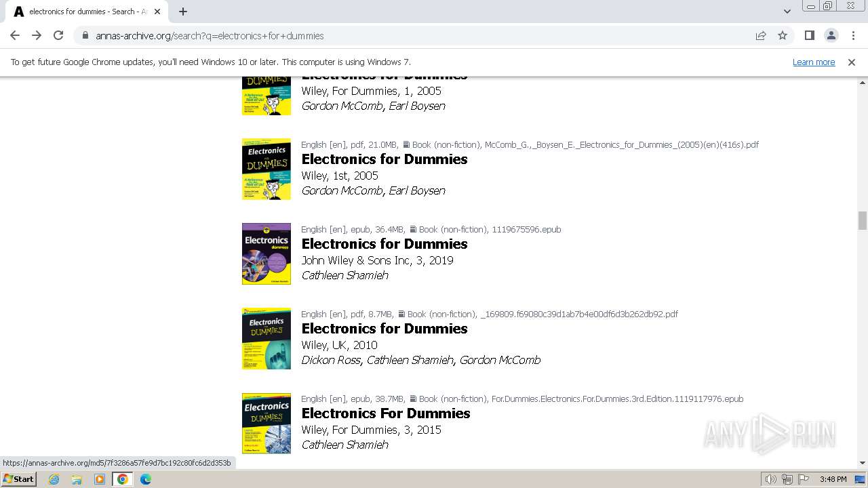Open Action Center flag tray icon

point(803,479)
